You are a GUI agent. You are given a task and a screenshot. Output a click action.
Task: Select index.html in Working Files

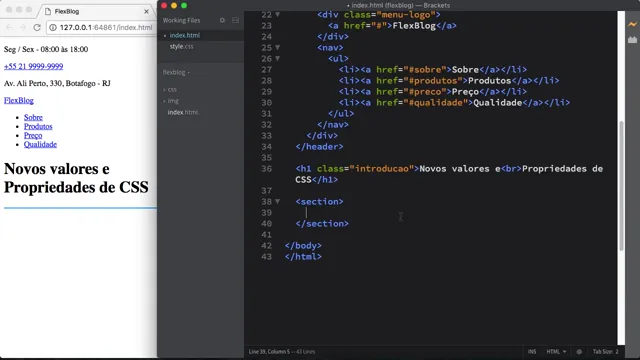(x=185, y=36)
